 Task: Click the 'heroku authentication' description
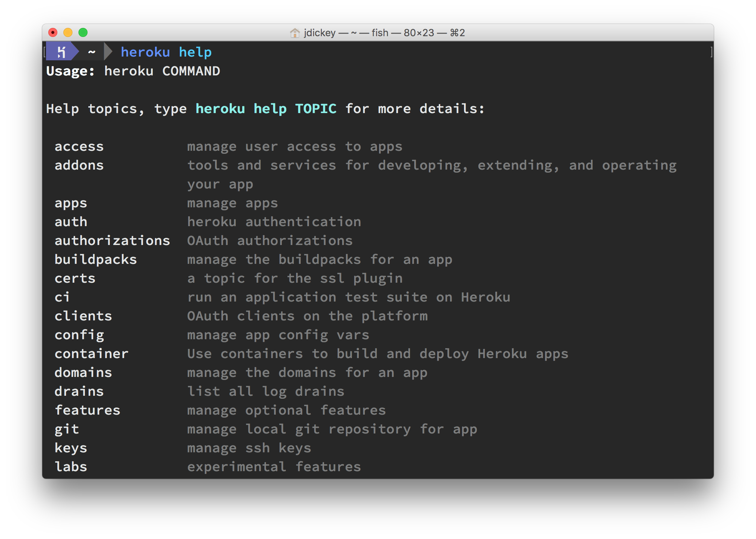coord(274,222)
